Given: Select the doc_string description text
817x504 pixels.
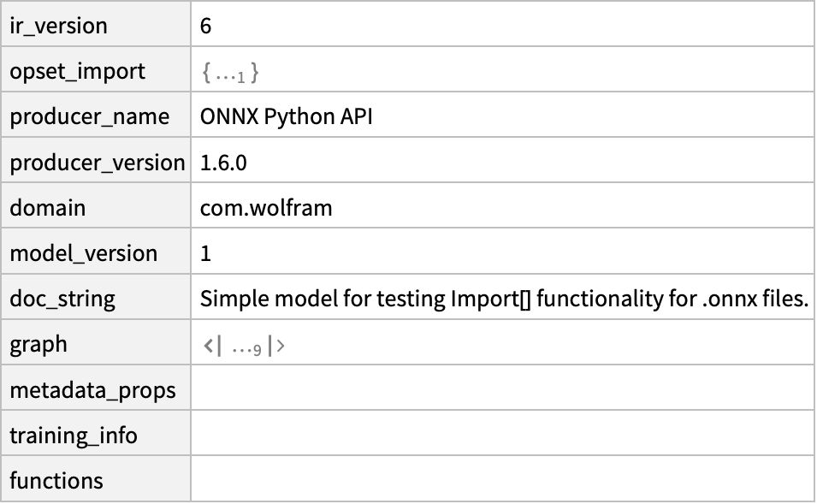Looking at the screenshot, I should tap(505, 299).
